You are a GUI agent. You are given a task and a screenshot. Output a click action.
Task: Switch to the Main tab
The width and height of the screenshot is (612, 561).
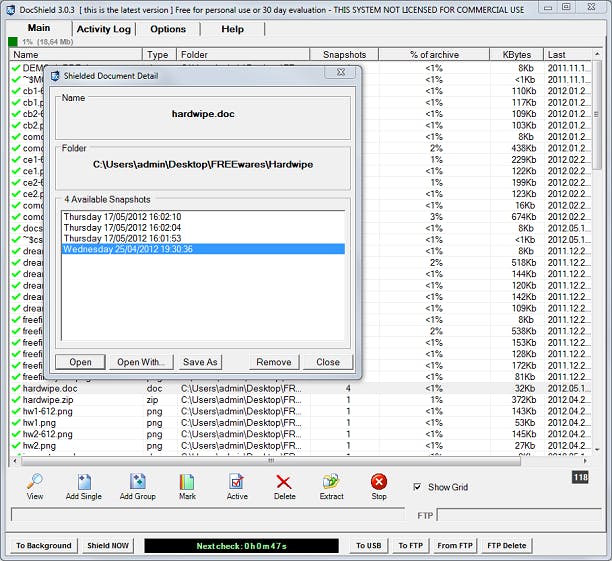[x=39, y=28]
